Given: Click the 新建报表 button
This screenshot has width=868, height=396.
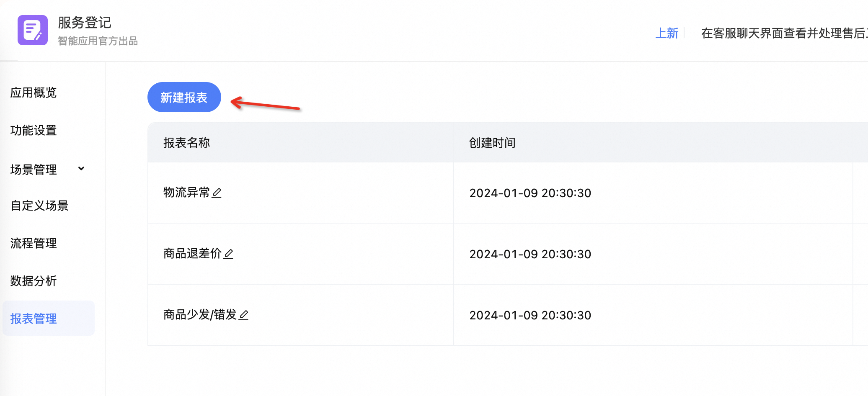Looking at the screenshot, I should pyautogui.click(x=184, y=98).
